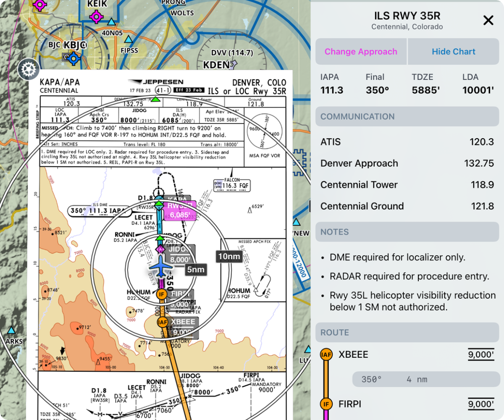Select the FIPSS waypoint triangle
This screenshot has height=420, width=504.
(x=129, y=40)
